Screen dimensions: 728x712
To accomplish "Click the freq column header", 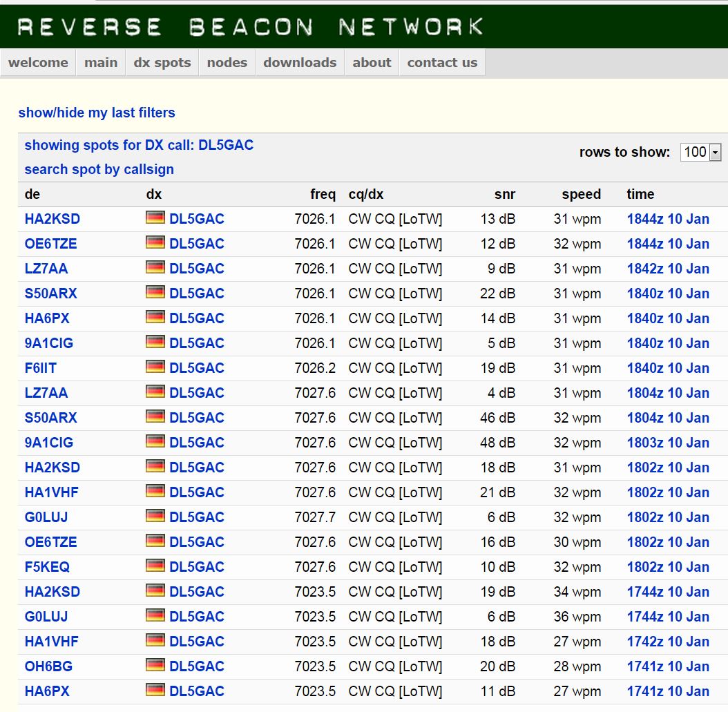I will (x=323, y=195).
